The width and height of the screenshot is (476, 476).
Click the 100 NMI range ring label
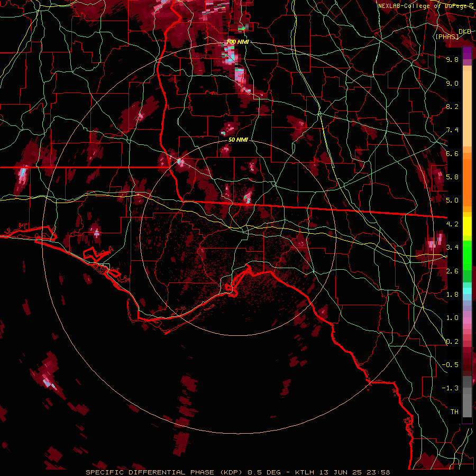coord(237,42)
